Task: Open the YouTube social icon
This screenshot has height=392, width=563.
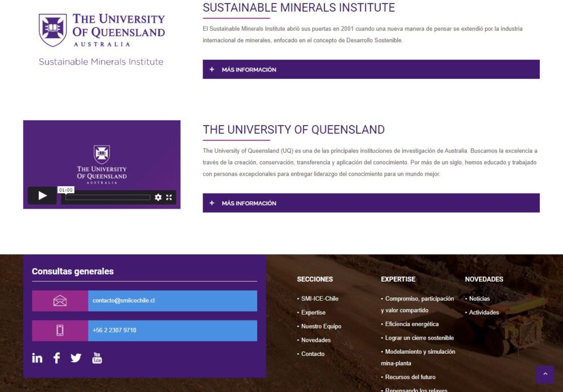Action: pyautogui.click(x=97, y=358)
